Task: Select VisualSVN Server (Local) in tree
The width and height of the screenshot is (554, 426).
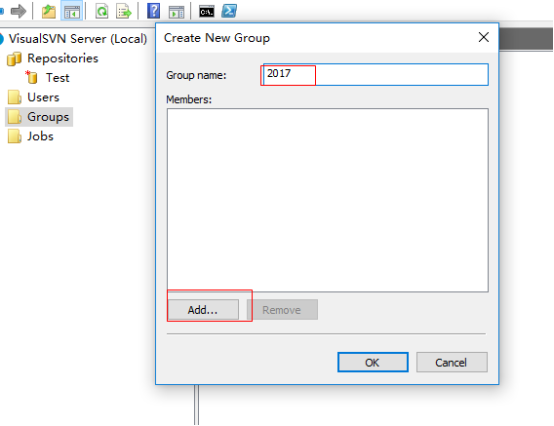Action: 78,39
